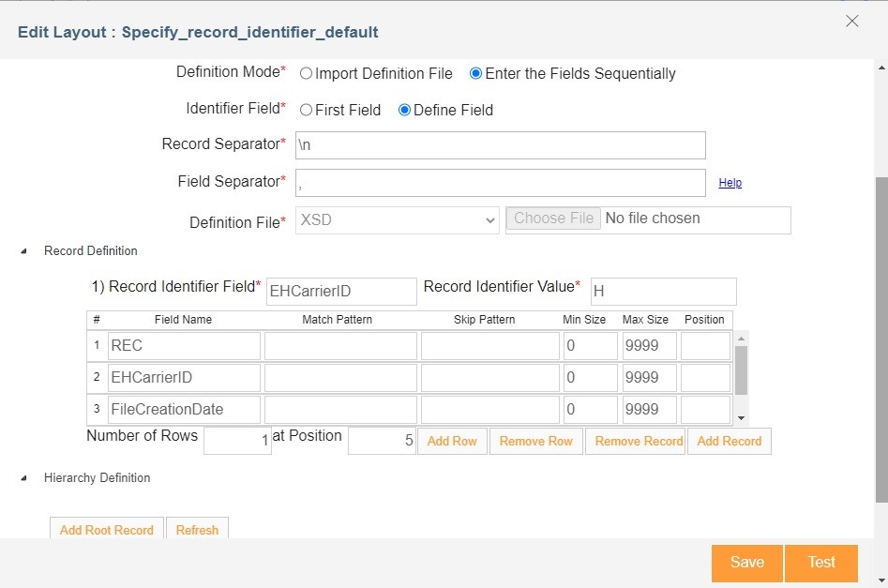Click Add Row button
Screen dimensions: 888x588
pos(452,442)
